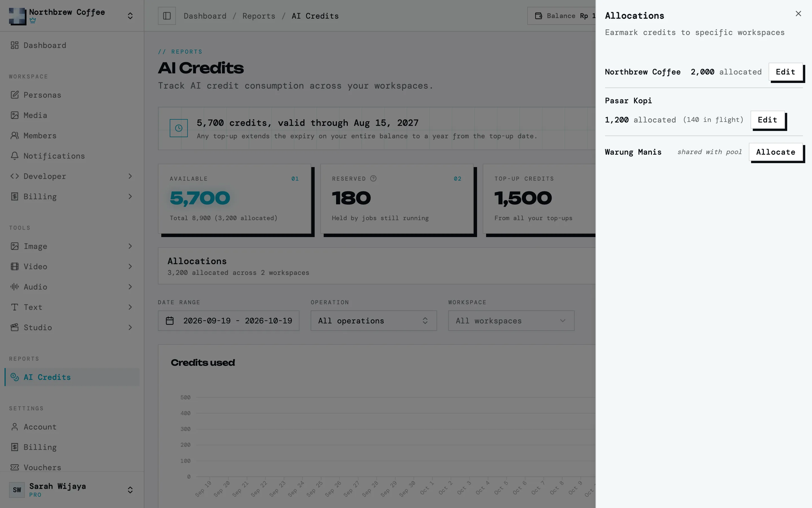Click the Available 5,700 credits card
This screenshot has width=812, height=508.
tap(235, 199)
